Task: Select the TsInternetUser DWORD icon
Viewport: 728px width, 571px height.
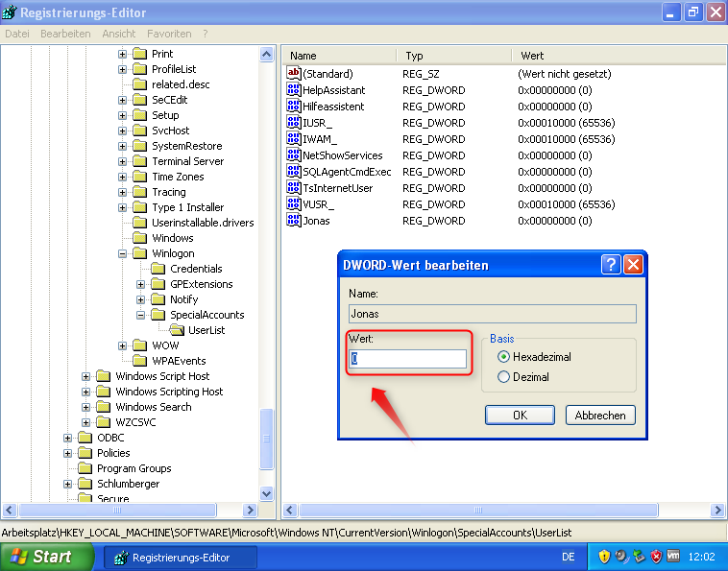Action: pos(294,187)
